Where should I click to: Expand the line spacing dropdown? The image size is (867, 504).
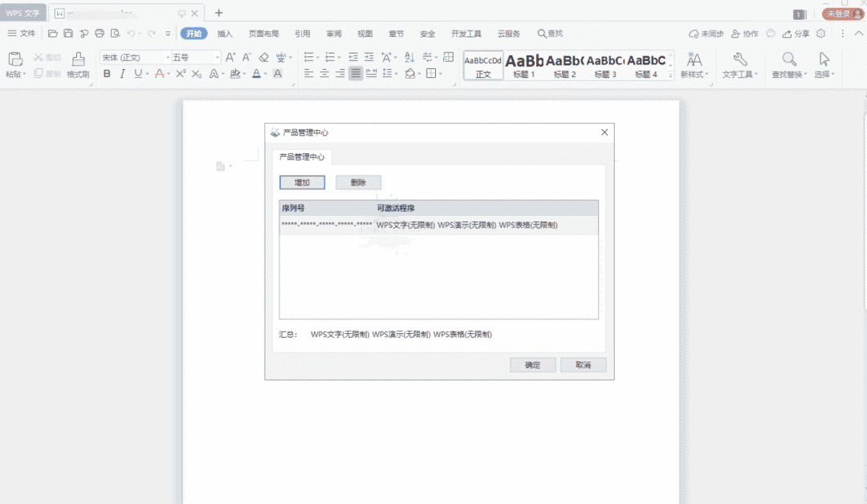[396, 74]
